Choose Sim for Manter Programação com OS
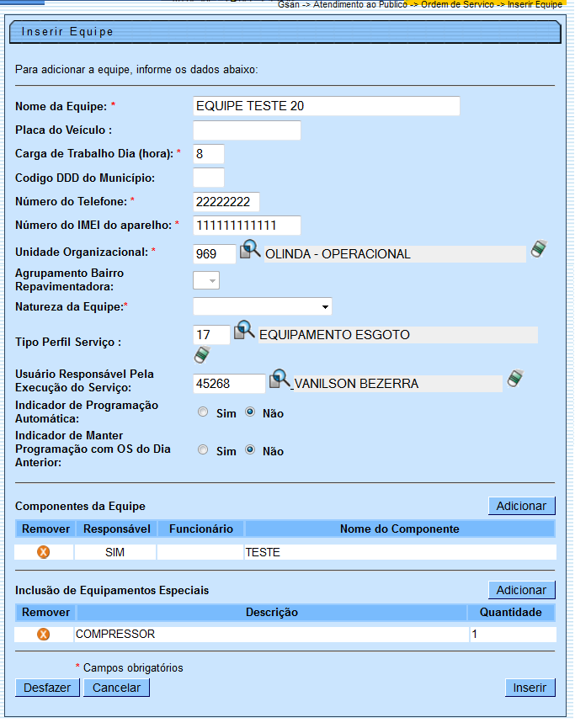 tap(202, 450)
